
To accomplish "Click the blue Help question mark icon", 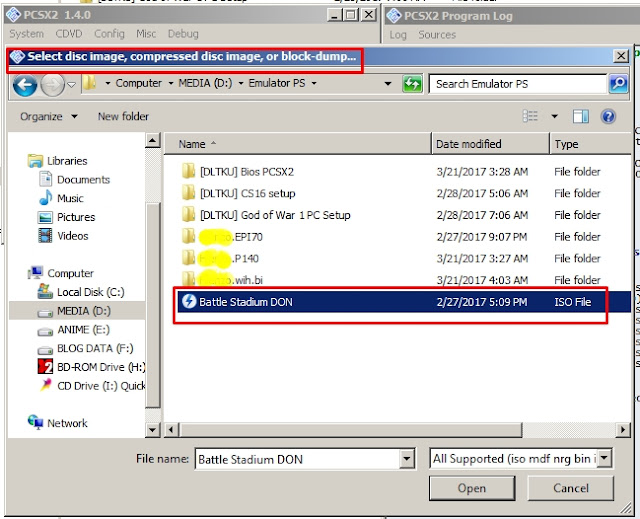I will tap(608, 117).
